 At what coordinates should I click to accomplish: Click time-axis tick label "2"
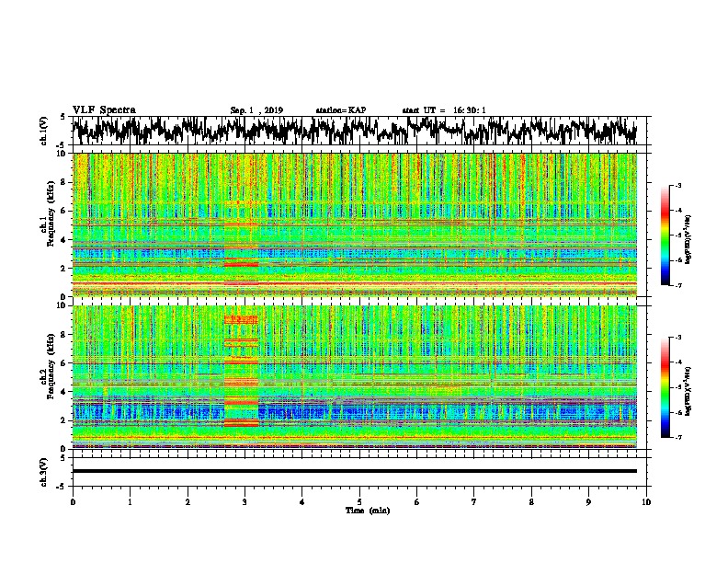[188, 502]
